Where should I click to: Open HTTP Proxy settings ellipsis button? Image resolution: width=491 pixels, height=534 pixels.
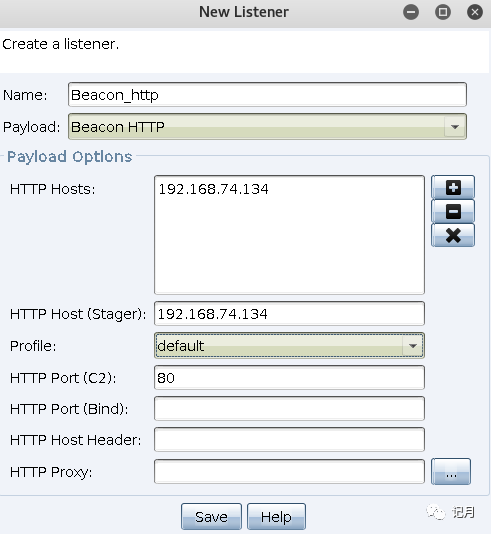tap(451, 472)
